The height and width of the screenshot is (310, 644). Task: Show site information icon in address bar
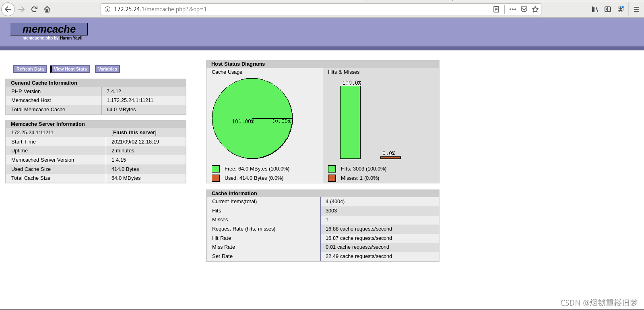click(x=107, y=9)
